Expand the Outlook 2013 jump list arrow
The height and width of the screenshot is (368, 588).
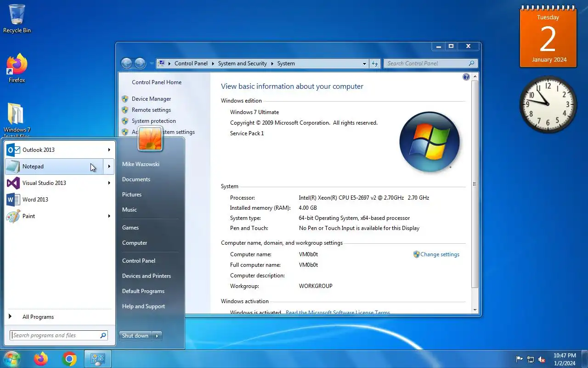coord(109,150)
